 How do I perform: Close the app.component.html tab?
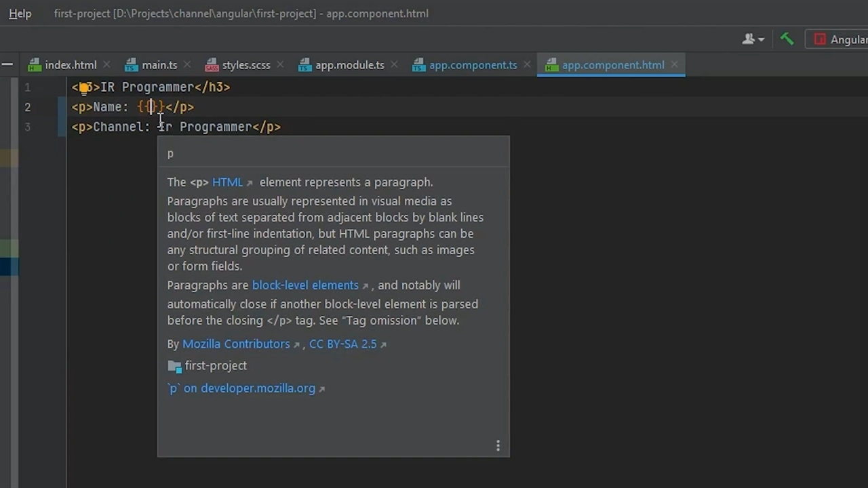[x=674, y=65]
